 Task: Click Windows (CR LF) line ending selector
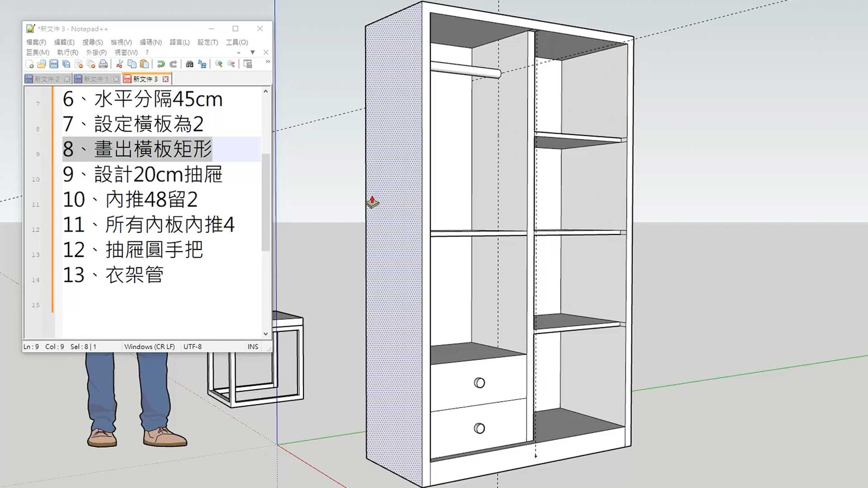click(149, 347)
